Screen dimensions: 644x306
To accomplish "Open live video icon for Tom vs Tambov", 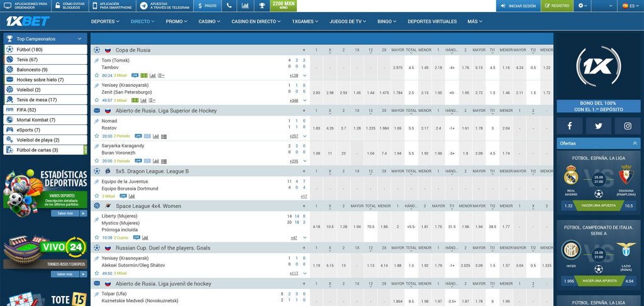I will click(135, 75).
